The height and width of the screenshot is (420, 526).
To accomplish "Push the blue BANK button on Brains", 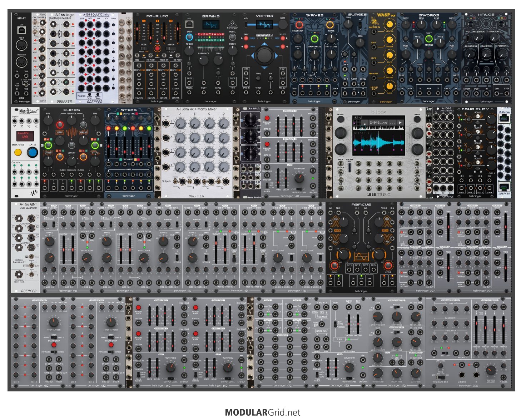I will [189, 37].
